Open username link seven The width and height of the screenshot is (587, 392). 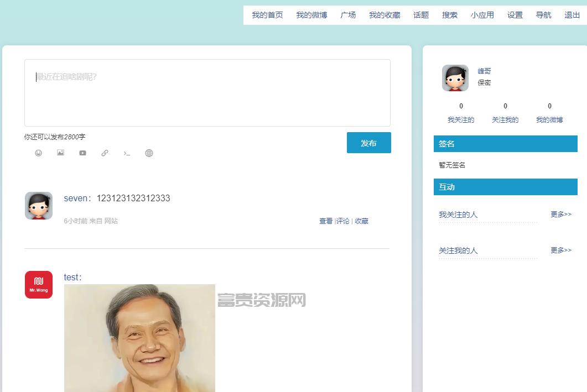[75, 198]
